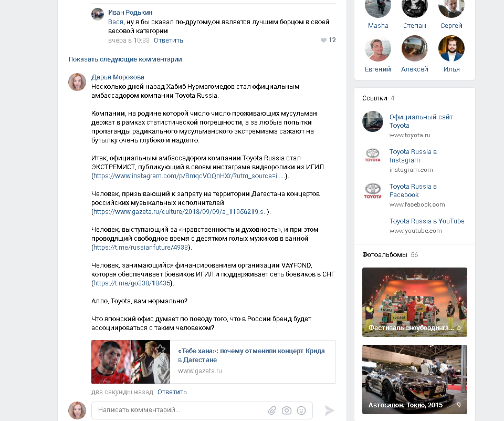Screen dimensions: 504x421
Task: Click the Написать комментарий input field
Action: point(202,410)
